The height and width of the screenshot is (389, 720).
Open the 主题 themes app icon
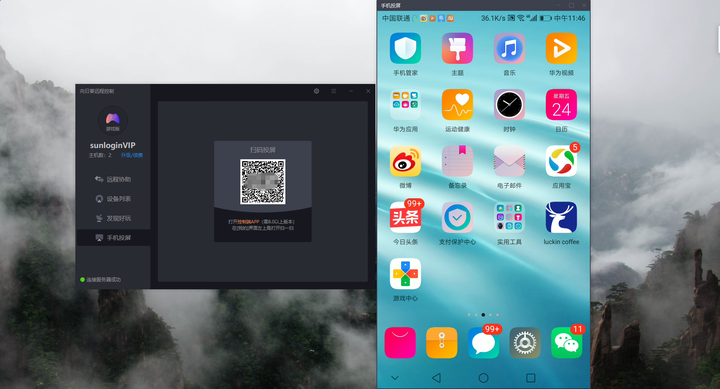(457, 48)
